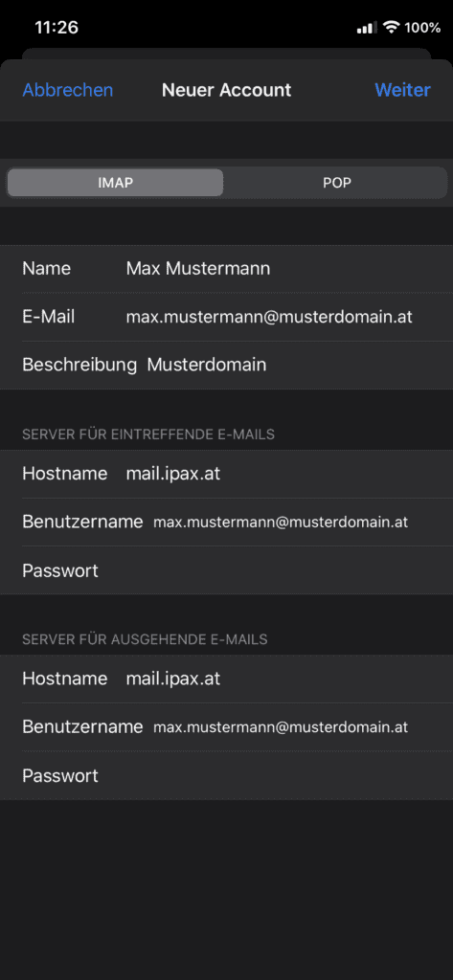Image resolution: width=453 pixels, height=980 pixels.
Task: Select the IMAP account type
Action: [x=115, y=183]
